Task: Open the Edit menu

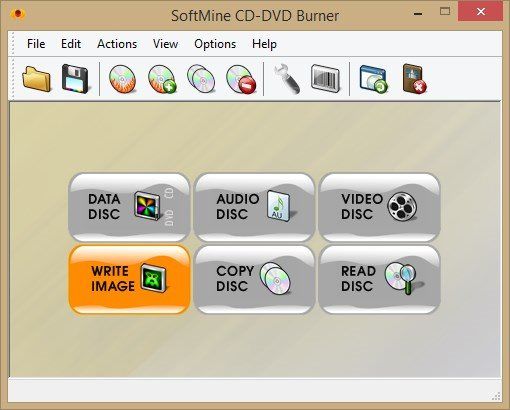Action: pyautogui.click(x=71, y=44)
